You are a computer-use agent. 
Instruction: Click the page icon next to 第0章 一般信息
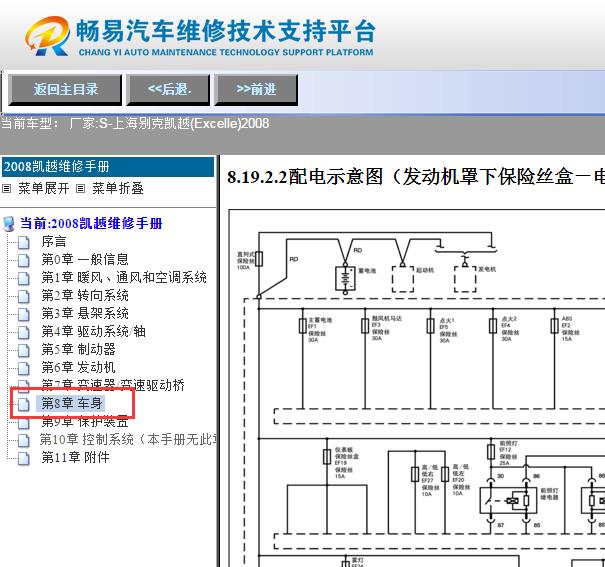click(24, 260)
